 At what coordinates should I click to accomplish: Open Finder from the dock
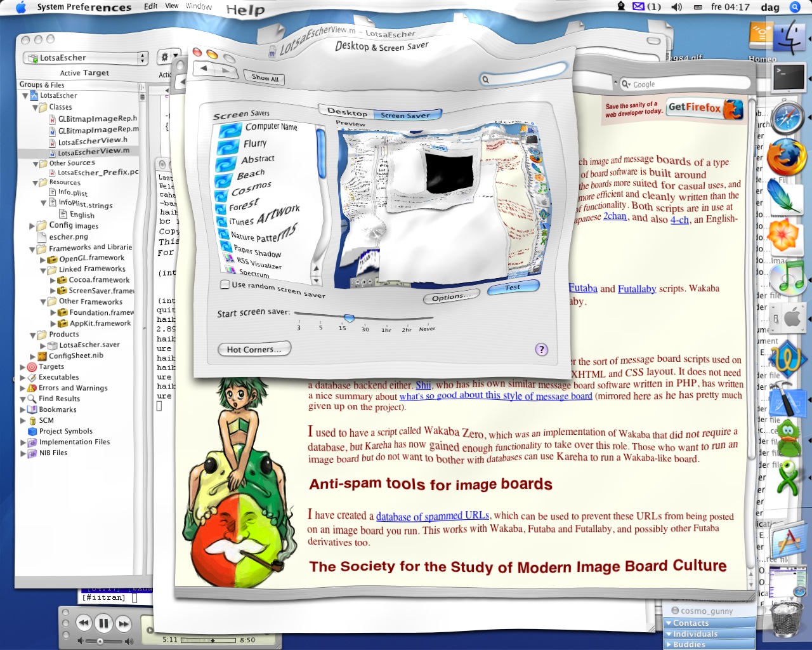click(x=789, y=37)
